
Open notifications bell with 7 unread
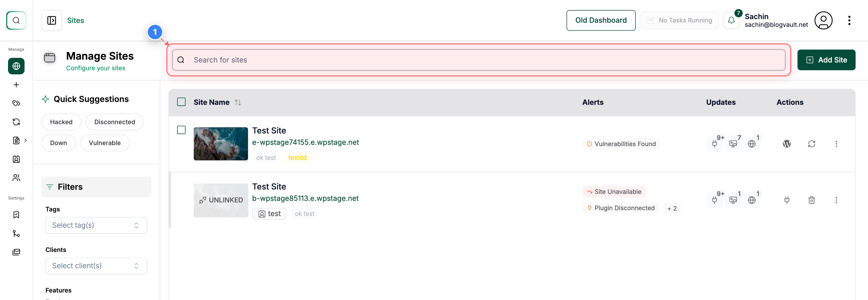click(x=731, y=20)
